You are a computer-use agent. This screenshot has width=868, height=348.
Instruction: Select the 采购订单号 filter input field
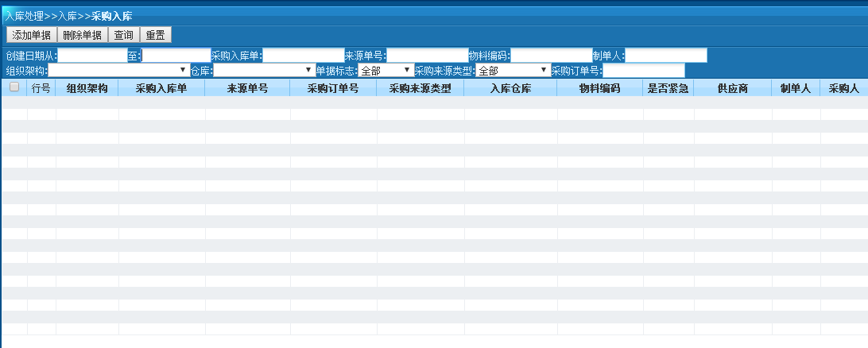coord(644,71)
